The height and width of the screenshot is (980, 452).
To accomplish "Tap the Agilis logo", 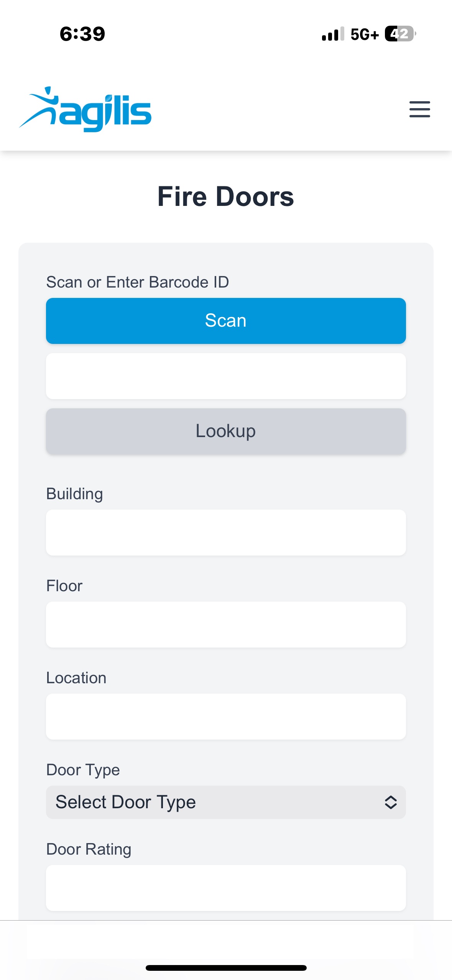I will (85, 109).
